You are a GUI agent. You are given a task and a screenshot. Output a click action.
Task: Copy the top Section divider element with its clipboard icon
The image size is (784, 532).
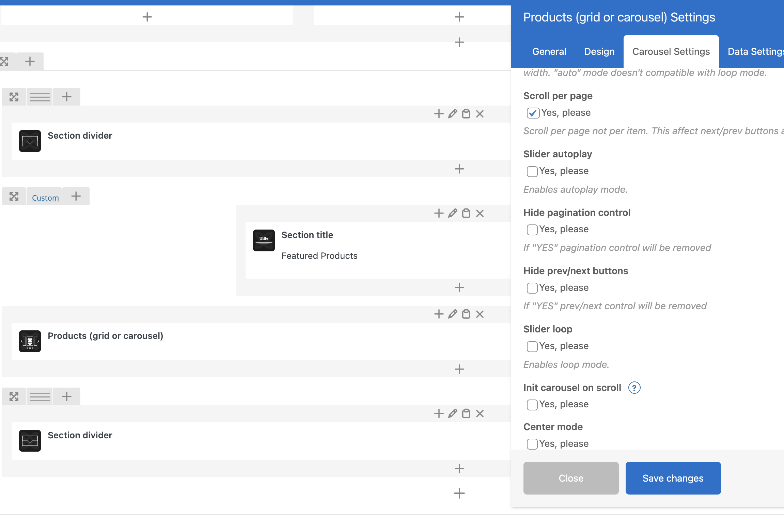(466, 114)
